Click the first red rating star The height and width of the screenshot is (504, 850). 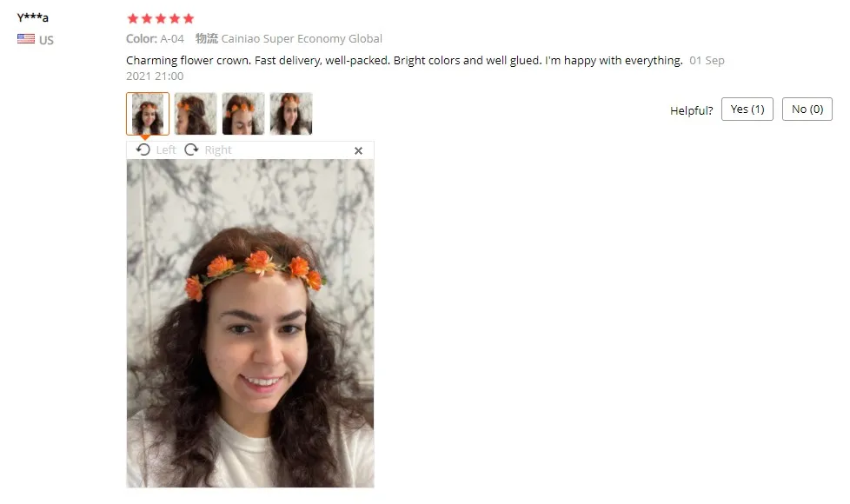[133, 19]
